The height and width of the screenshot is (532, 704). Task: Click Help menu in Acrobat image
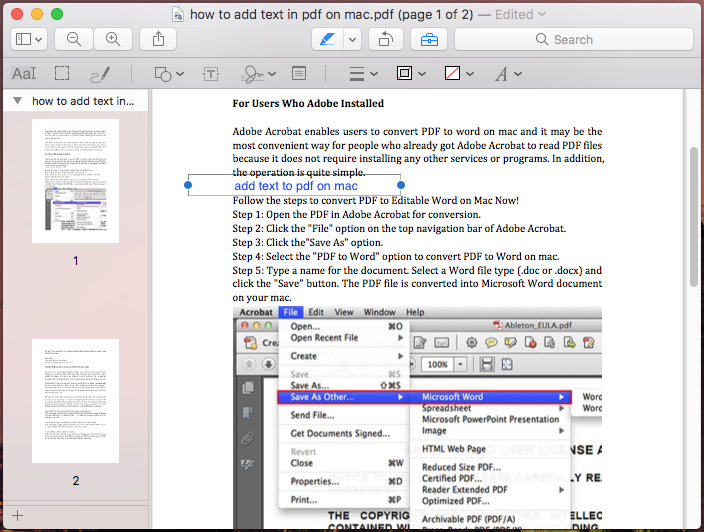point(415,312)
